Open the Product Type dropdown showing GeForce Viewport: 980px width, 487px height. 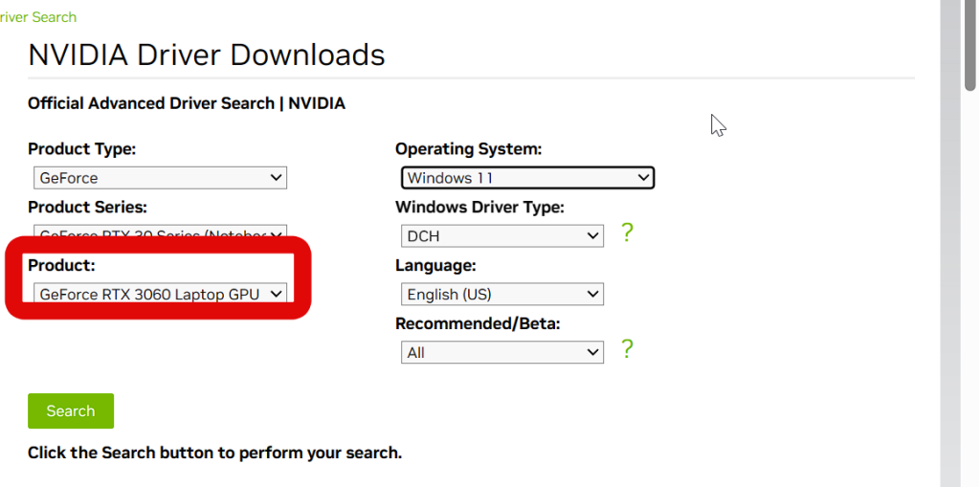160,178
